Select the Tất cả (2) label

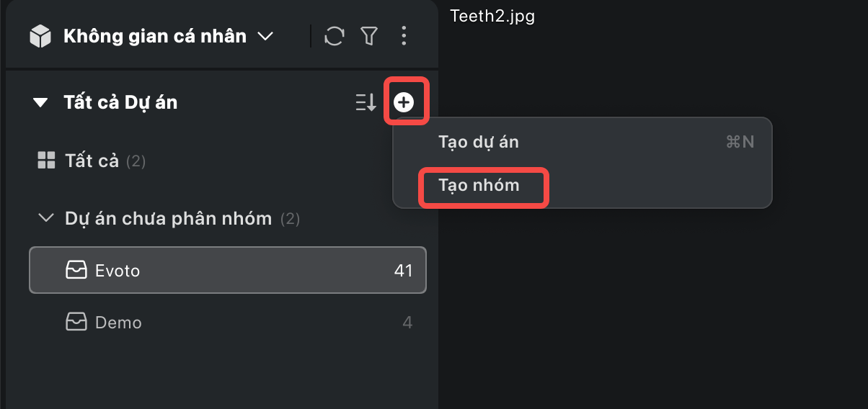pos(92,161)
